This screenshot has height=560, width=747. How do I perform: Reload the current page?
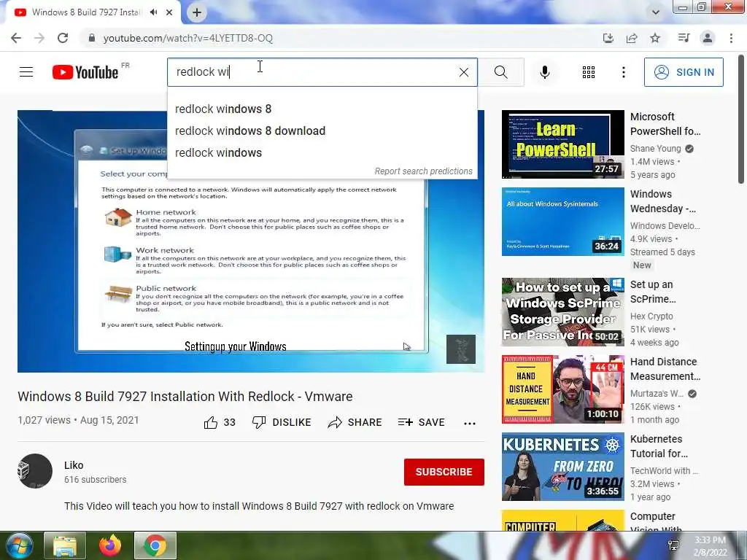click(x=63, y=38)
